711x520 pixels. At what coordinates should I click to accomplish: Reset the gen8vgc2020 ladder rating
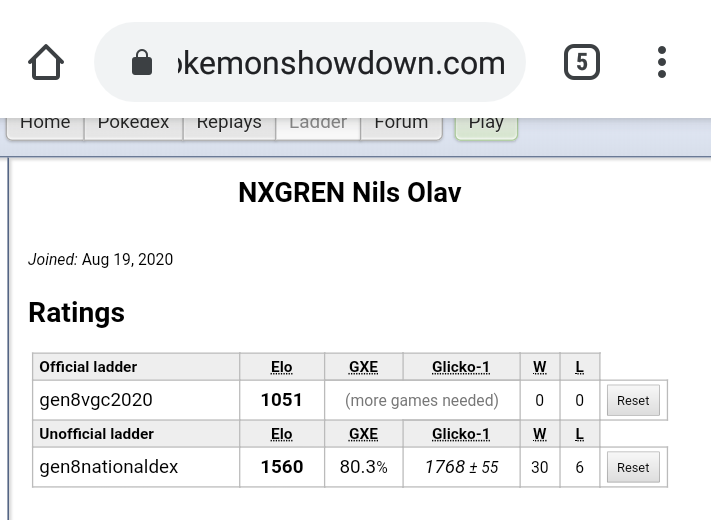633,400
